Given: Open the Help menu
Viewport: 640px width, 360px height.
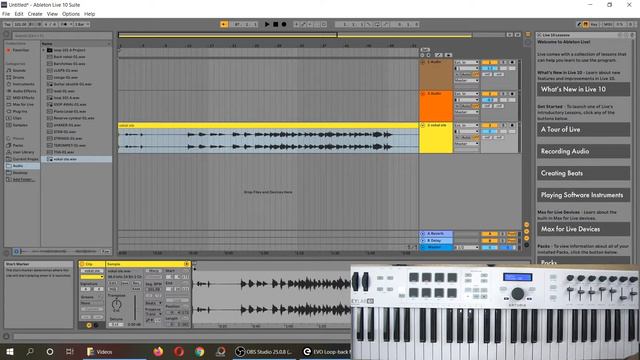Looking at the screenshot, I should tap(89, 14).
